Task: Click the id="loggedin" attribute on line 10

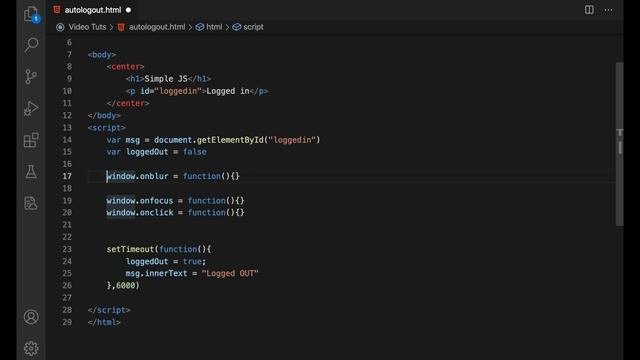Action: pos(171,91)
